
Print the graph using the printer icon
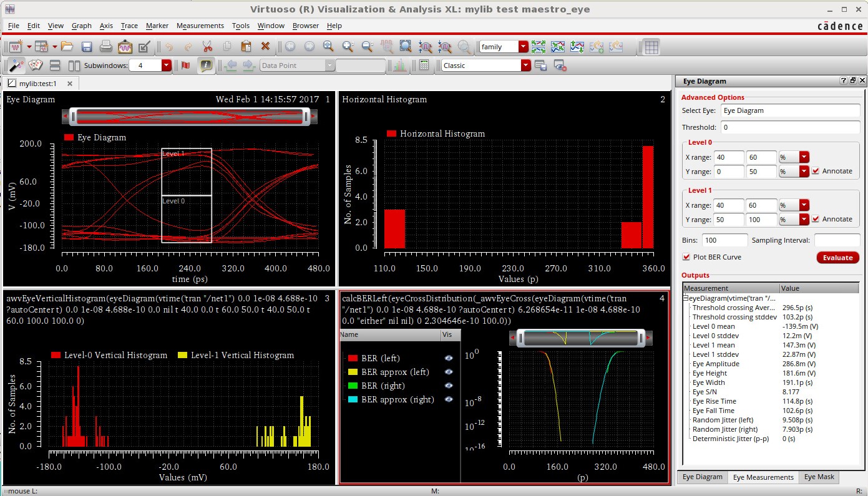106,47
